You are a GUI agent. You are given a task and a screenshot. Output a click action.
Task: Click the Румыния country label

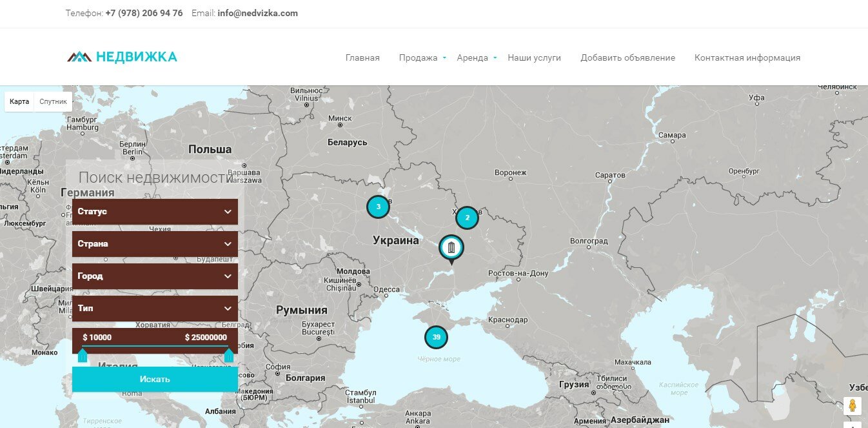(x=302, y=310)
